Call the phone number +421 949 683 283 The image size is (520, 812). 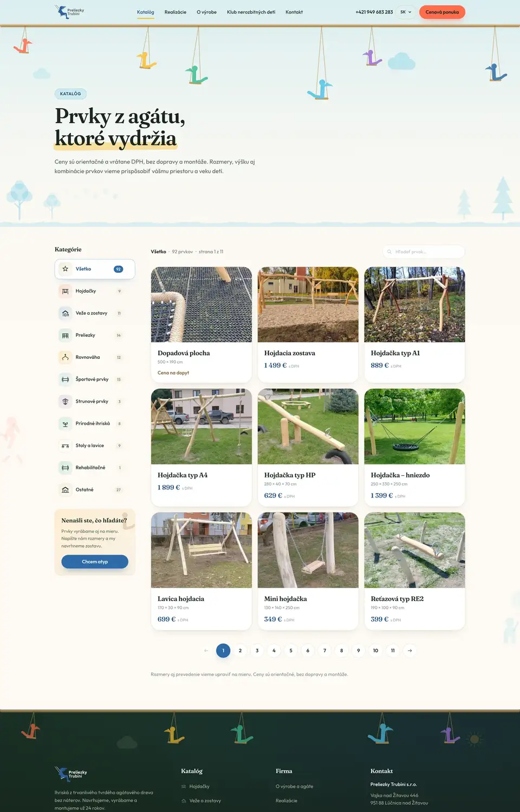[x=374, y=12]
